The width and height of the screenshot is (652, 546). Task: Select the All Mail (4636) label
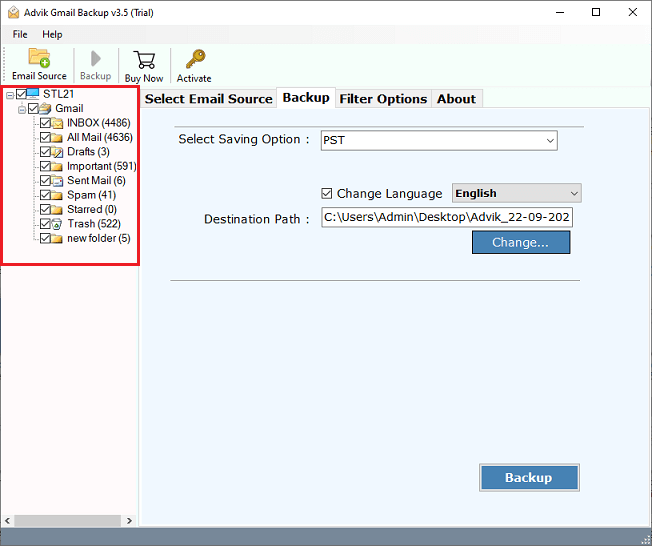(x=100, y=138)
